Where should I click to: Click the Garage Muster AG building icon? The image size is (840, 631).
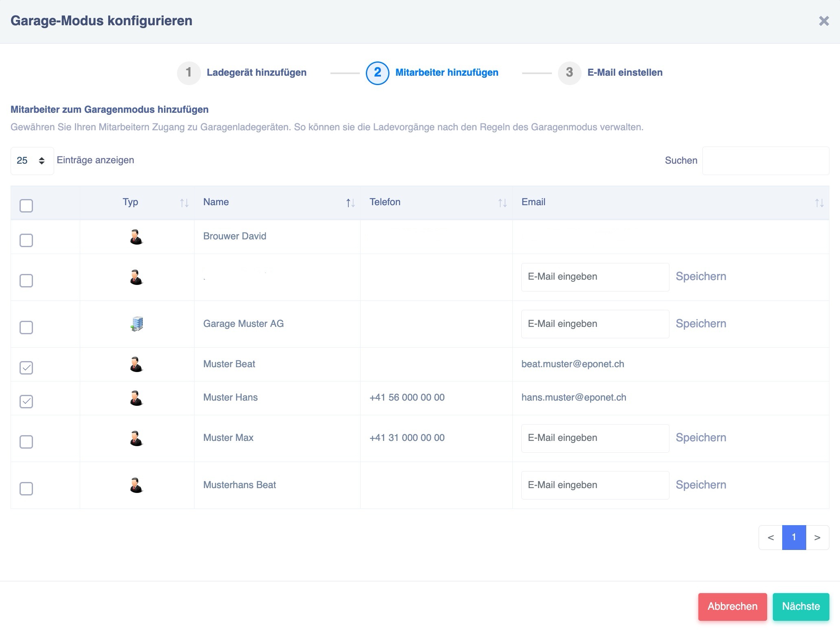137,324
